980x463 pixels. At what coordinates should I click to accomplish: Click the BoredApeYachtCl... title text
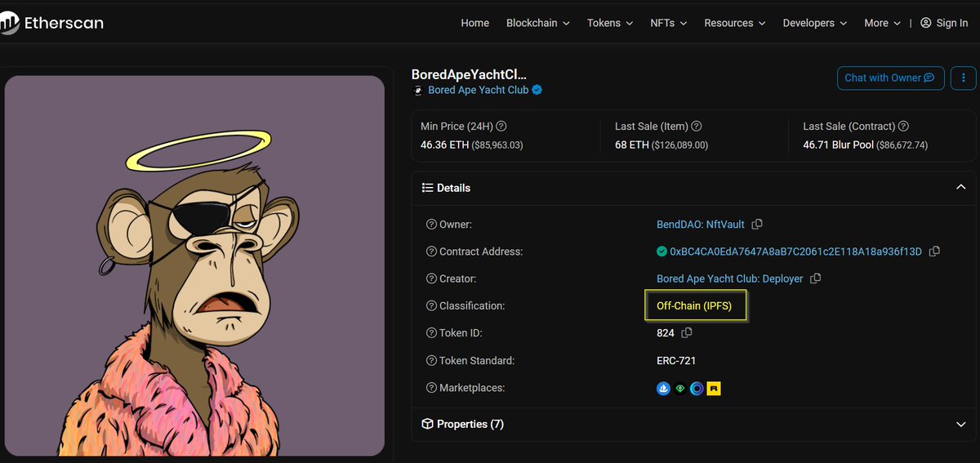point(470,73)
